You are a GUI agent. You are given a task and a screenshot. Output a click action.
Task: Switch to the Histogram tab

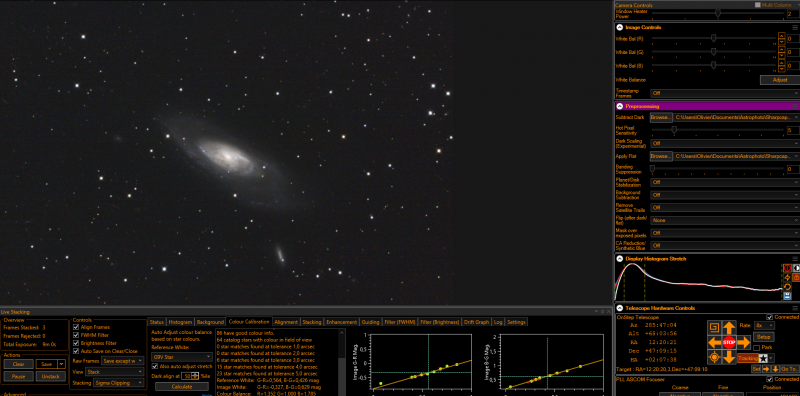180,322
